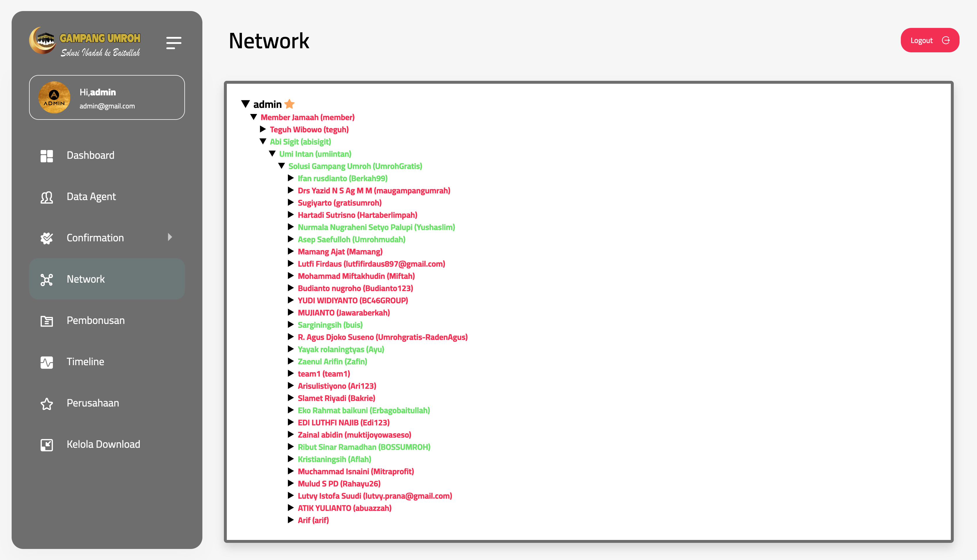Click Solusi Gampang Umroh (UmrohGratis) link
The width and height of the screenshot is (977, 560).
coord(355,166)
